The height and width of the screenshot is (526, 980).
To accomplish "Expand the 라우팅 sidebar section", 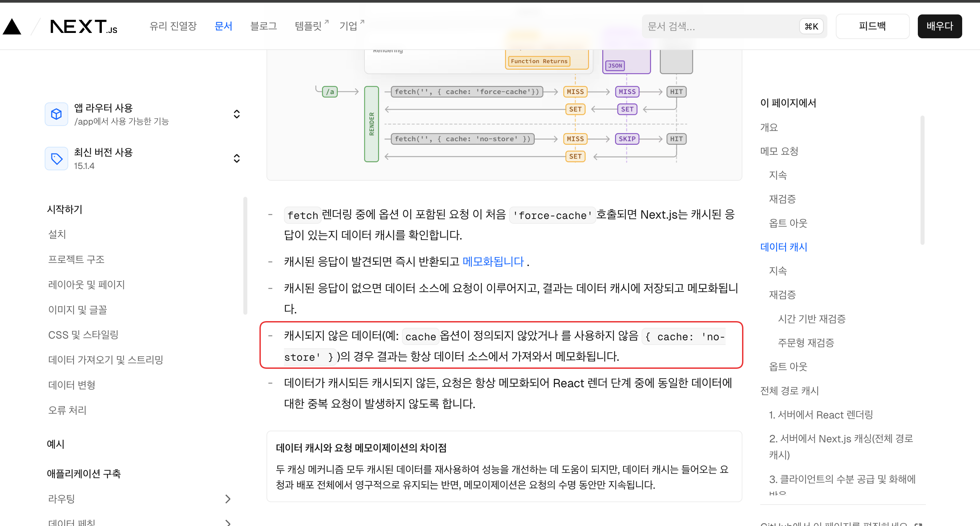I will [x=228, y=498].
